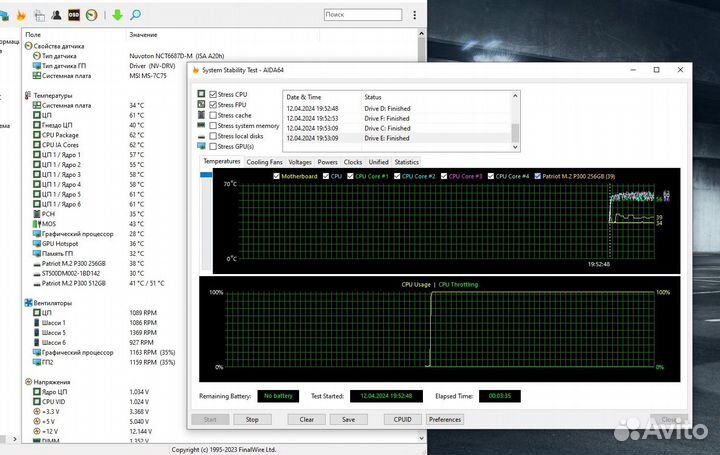Viewport: 720px width, 455px height.
Task: Click the Поиск search field
Action: coord(363,15)
